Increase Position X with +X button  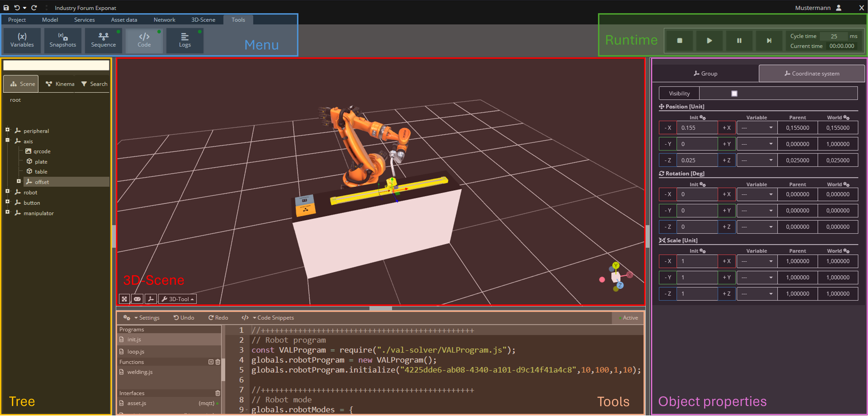(x=726, y=128)
